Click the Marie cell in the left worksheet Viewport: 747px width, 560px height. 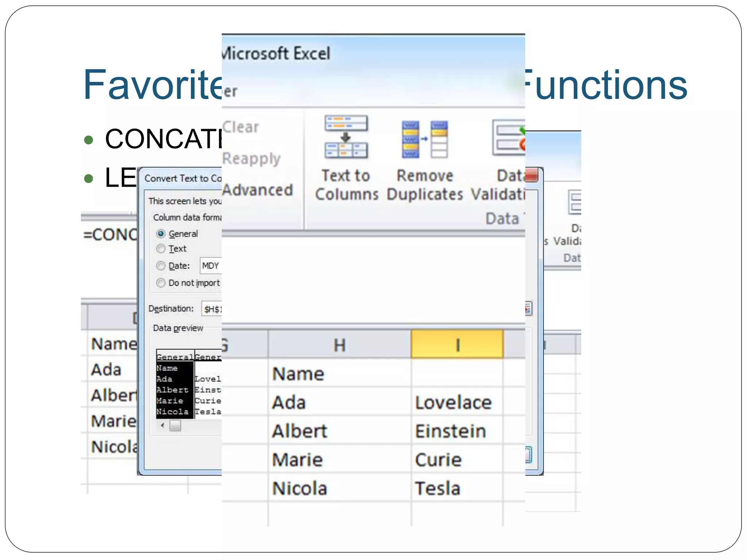113,421
